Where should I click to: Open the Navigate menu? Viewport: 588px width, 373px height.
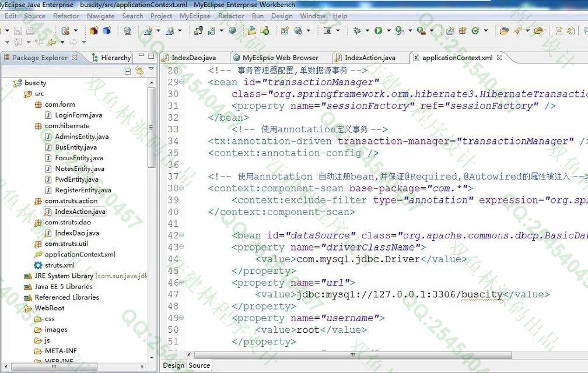click(100, 16)
